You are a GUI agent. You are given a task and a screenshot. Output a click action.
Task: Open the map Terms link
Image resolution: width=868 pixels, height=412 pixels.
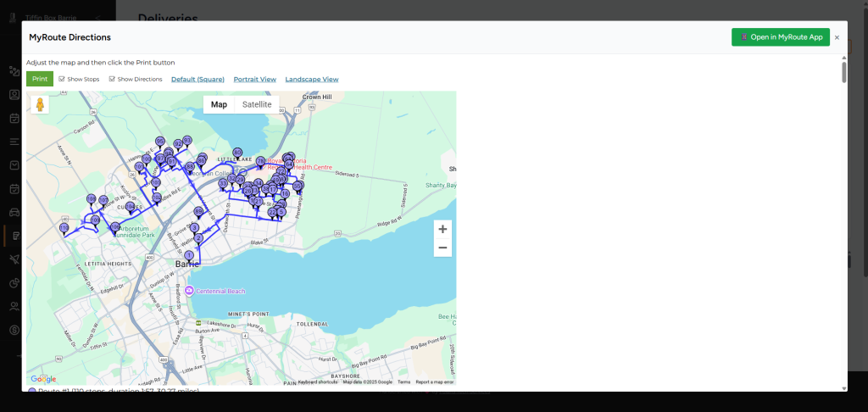pos(403,381)
